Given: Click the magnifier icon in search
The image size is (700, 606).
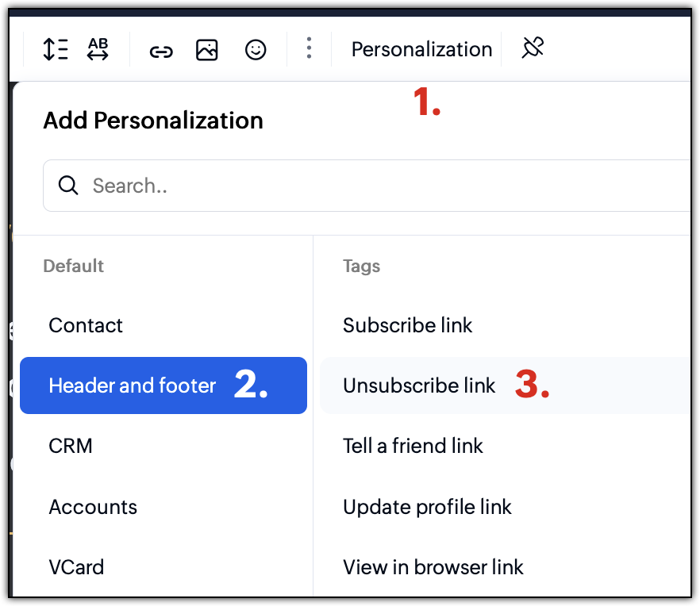Looking at the screenshot, I should pos(68,185).
